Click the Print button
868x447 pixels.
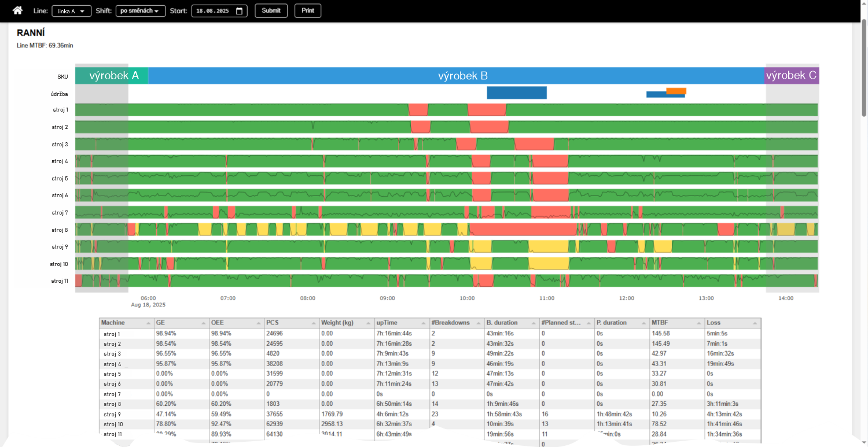(307, 10)
